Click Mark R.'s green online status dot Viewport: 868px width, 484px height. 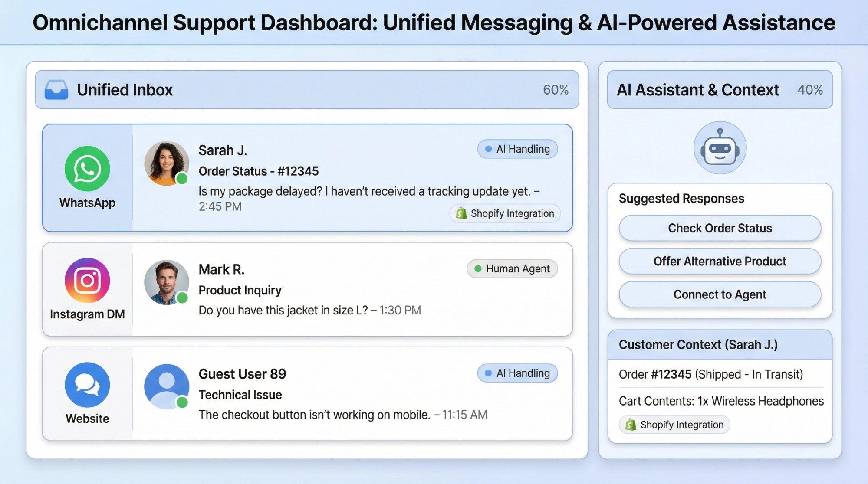click(x=182, y=298)
